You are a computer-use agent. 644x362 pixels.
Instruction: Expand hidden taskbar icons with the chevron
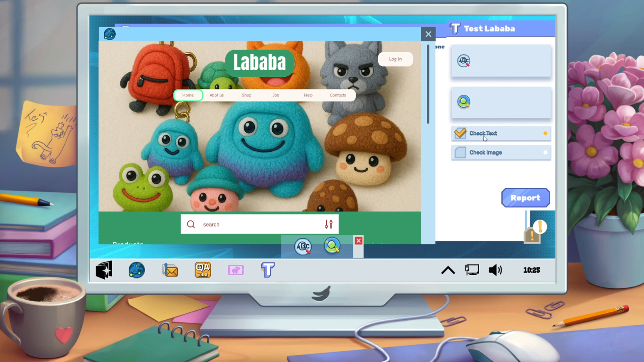click(x=448, y=270)
